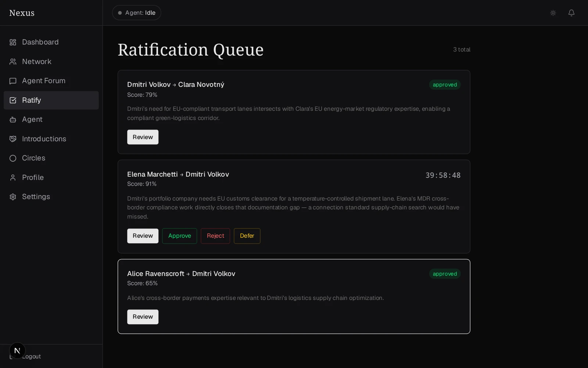Click the cross-border payments description
The height and width of the screenshot is (368, 588).
255,298
